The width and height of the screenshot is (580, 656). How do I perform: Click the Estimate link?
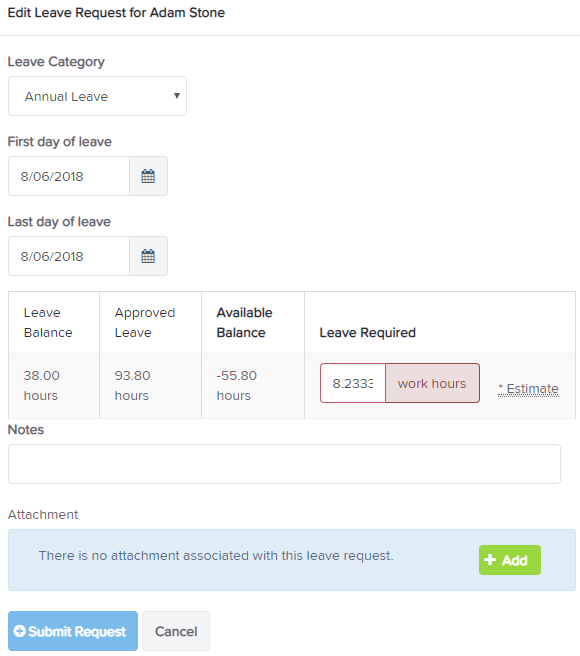pyautogui.click(x=529, y=389)
